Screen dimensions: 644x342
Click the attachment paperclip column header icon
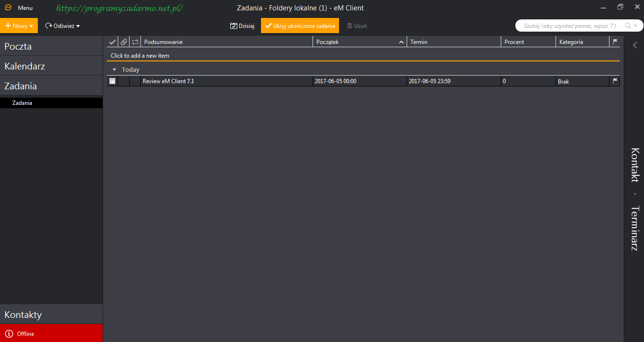123,42
